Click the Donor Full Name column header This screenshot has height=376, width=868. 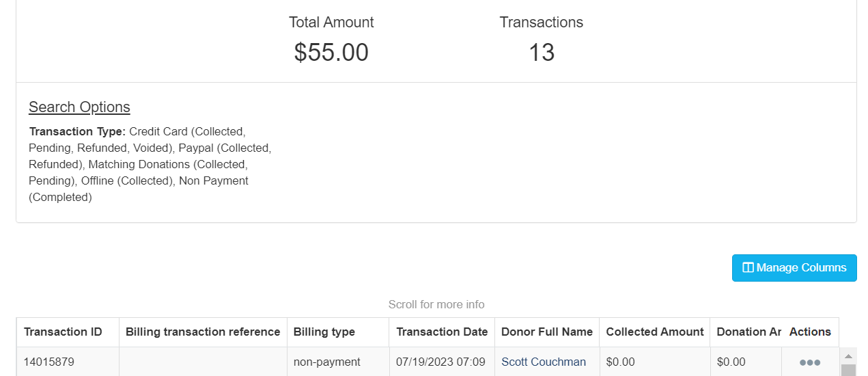coord(547,332)
